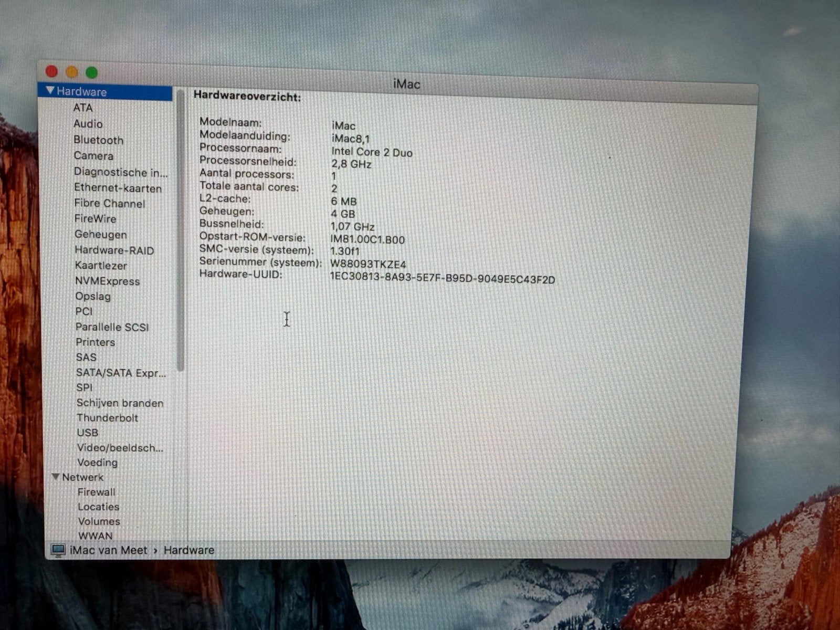
Task: Click the Modelnaam: label
Action: [x=230, y=122]
